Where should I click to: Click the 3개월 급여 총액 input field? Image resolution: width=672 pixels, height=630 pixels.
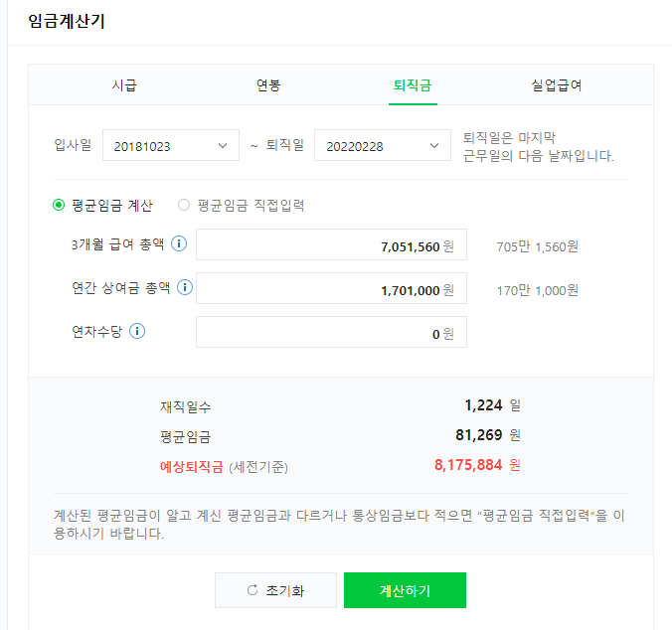(331, 246)
